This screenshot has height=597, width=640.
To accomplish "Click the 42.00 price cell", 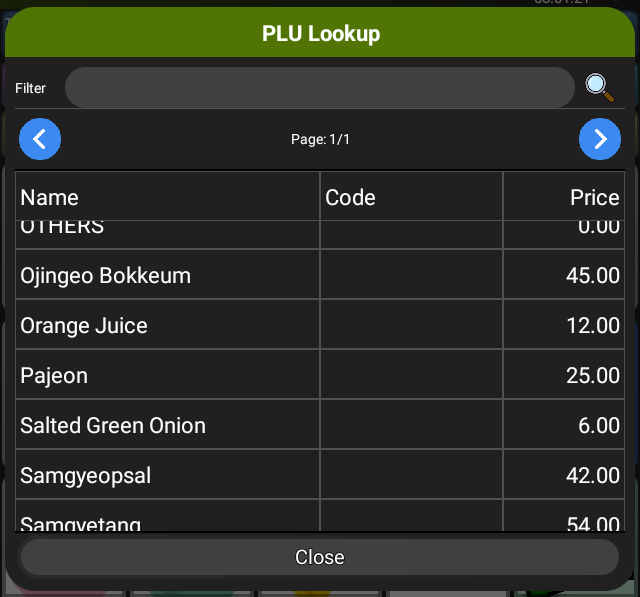I will pyautogui.click(x=592, y=475).
